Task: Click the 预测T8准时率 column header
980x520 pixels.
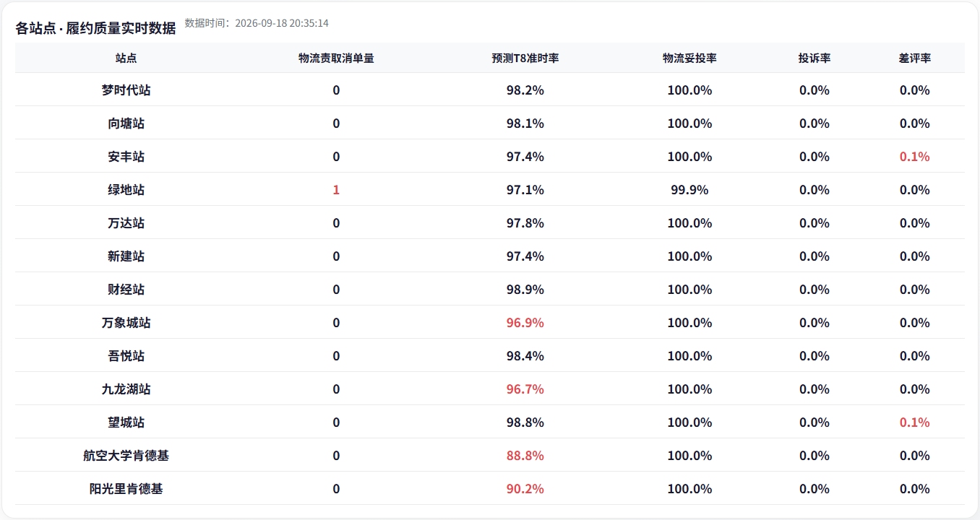Action: [x=525, y=58]
